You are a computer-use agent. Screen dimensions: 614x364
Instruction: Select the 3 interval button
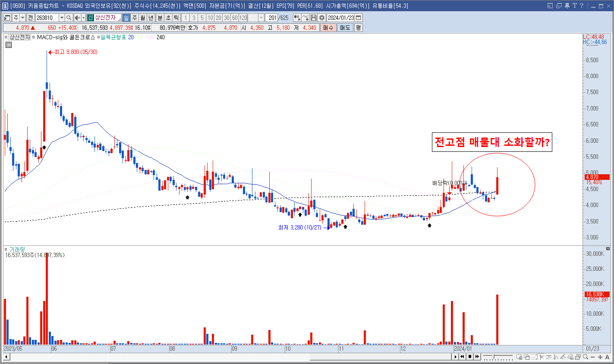[x=194, y=18]
